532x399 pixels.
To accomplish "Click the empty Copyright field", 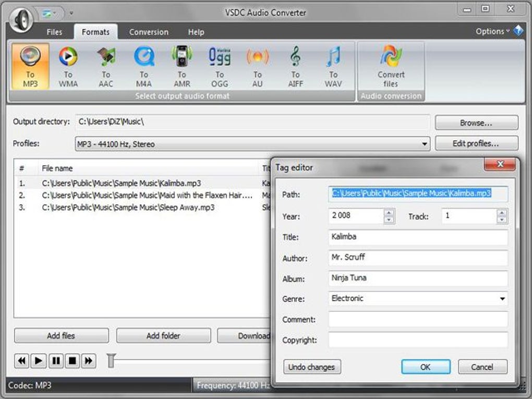I will (418, 340).
